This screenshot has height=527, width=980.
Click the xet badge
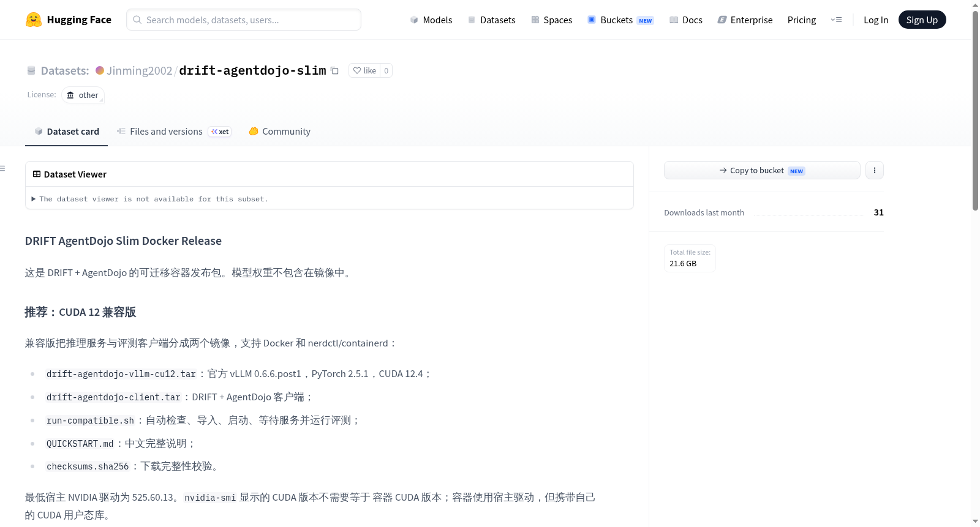(220, 132)
